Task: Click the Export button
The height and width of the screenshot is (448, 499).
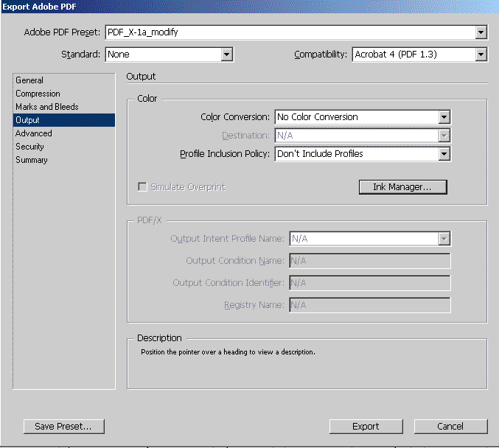Action: (366, 427)
